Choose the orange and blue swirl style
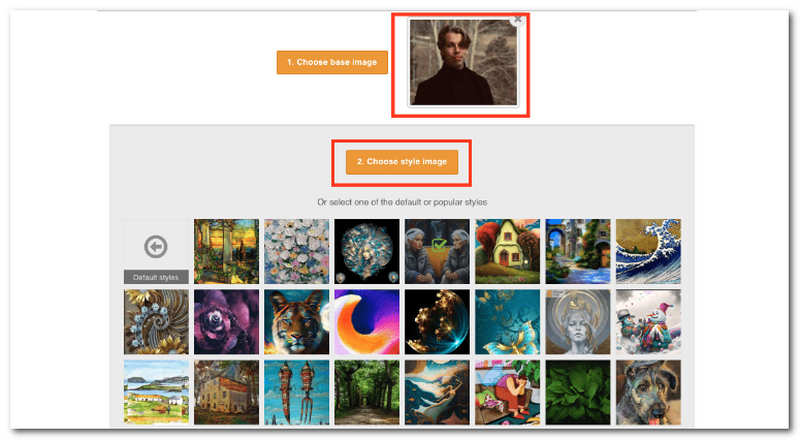 point(367,322)
